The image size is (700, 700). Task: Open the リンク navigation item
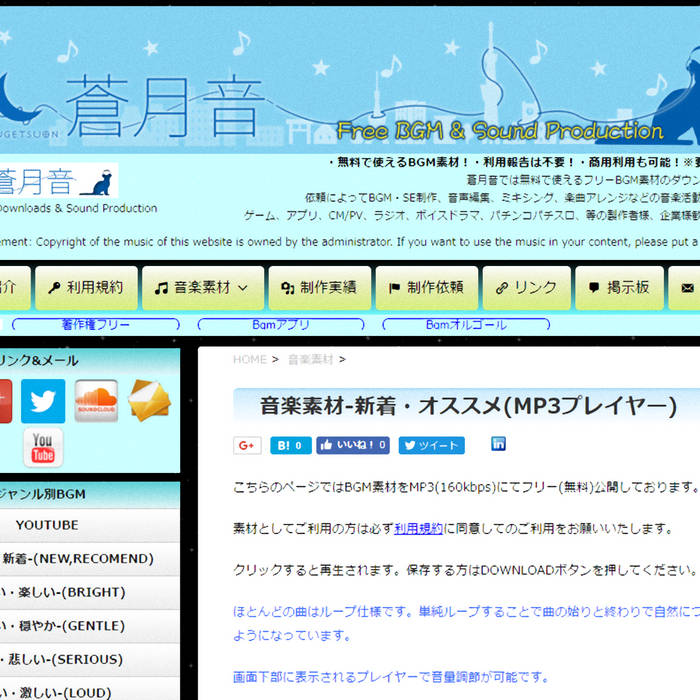point(526,288)
